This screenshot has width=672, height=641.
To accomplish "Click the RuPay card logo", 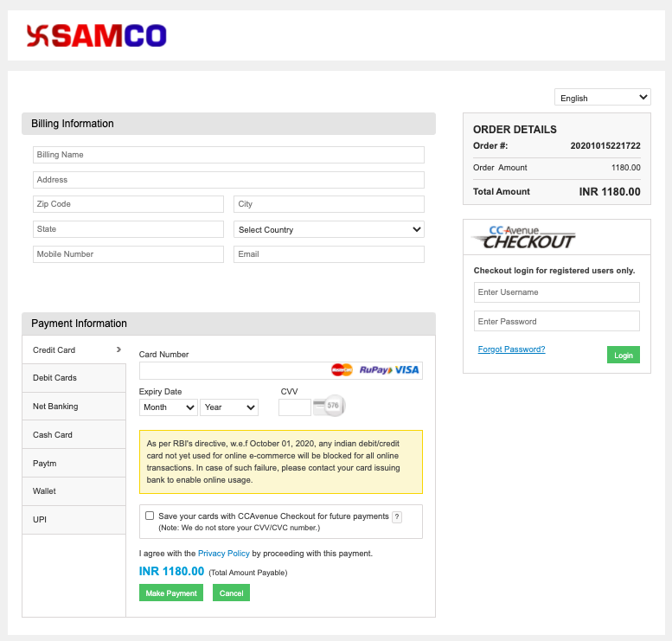I will tap(375, 369).
